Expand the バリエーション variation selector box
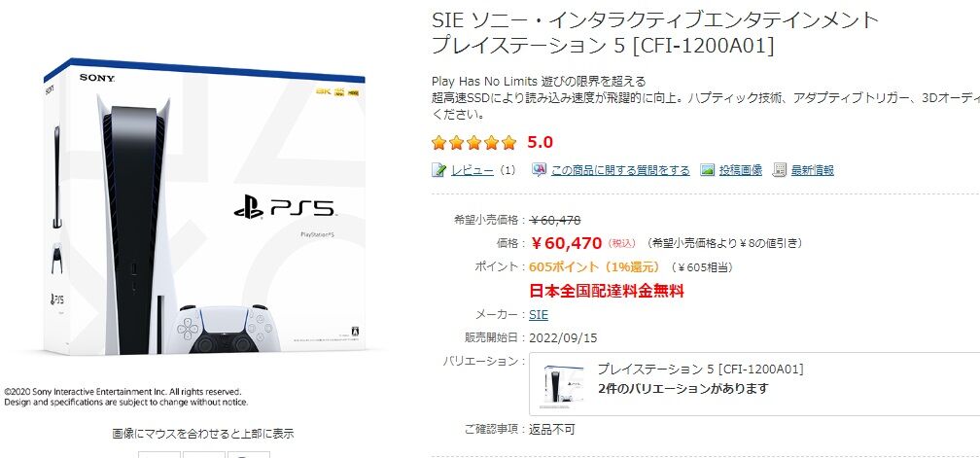 [x=754, y=384]
